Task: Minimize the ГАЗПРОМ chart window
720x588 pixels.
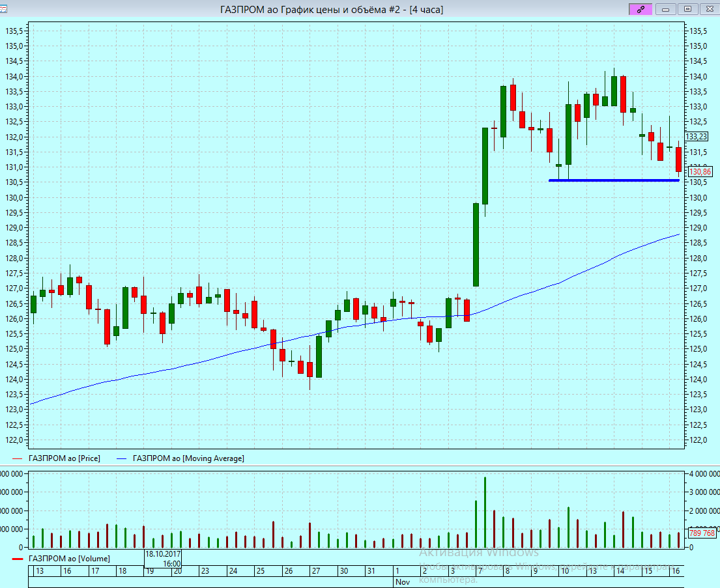Action: [x=665, y=8]
